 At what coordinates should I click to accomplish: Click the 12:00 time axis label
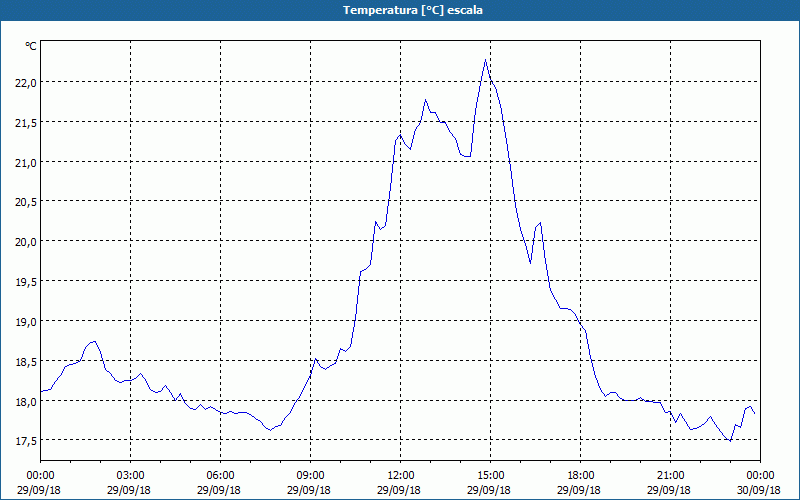coord(401,476)
